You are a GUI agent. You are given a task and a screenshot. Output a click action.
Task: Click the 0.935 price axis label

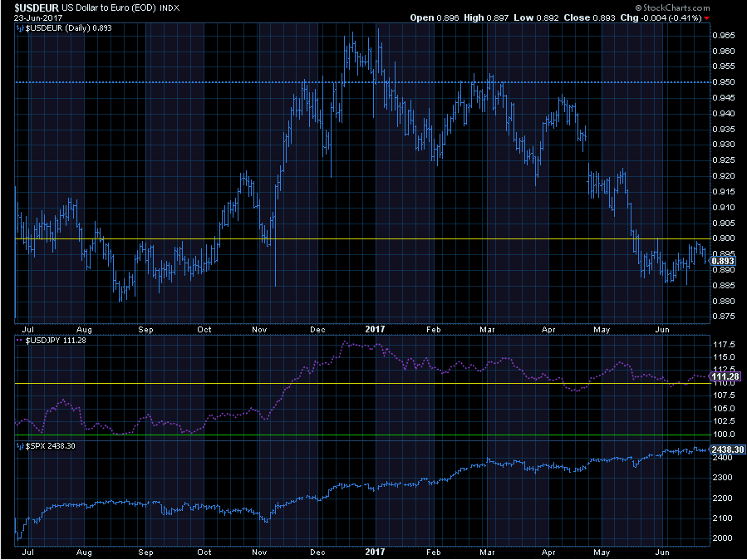[x=724, y=129]
